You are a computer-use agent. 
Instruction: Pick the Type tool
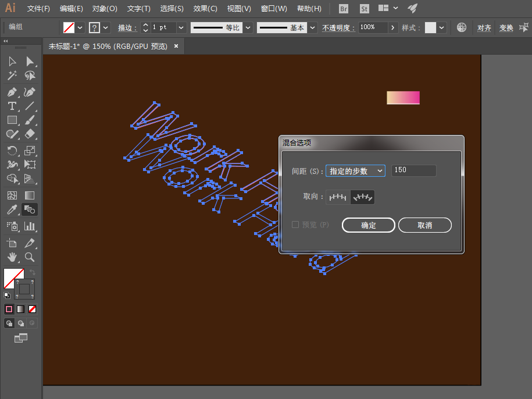tap(12, 106)
